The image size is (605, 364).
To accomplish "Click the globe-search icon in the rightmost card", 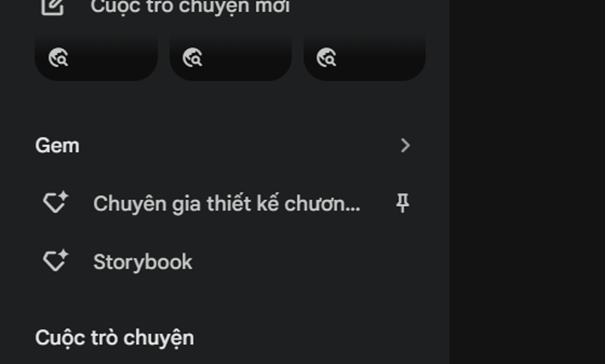I will (326, 58).
